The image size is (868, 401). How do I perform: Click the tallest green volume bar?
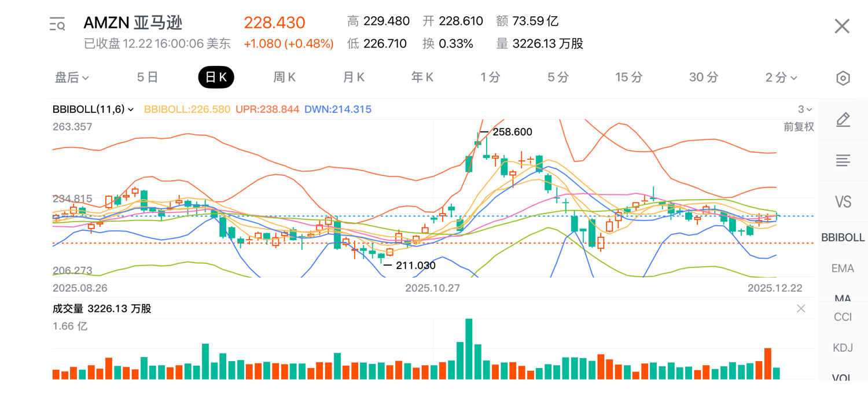coord(469,349)
